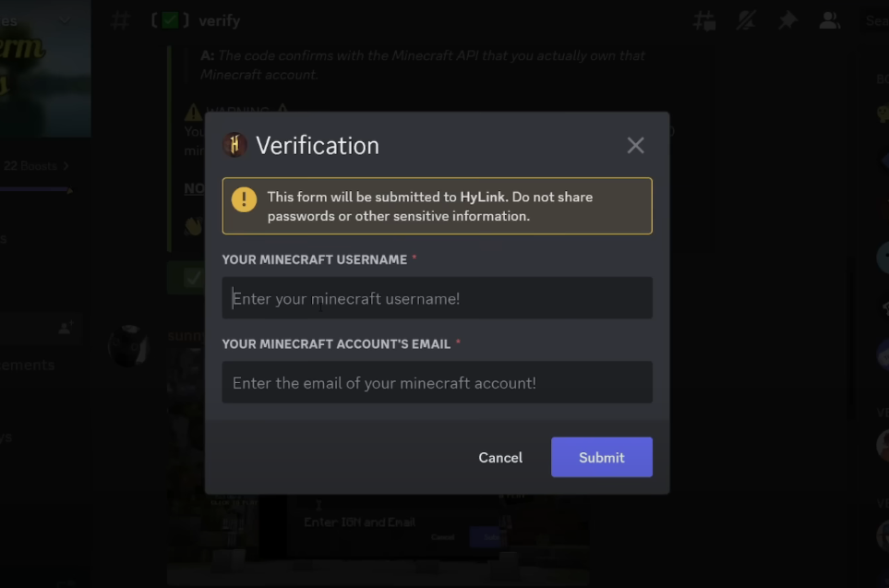Open the Threads icon in the channel header
The image size is (889, 588).
point(704,19)
